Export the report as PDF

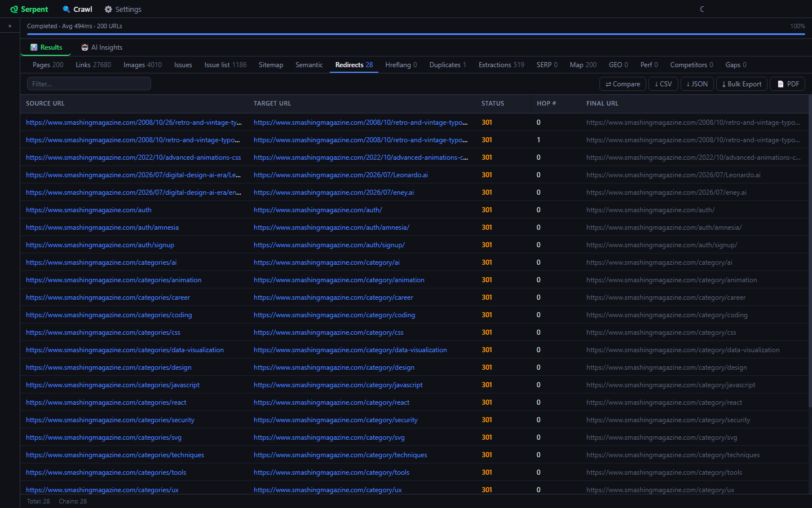tap(788, 84)
